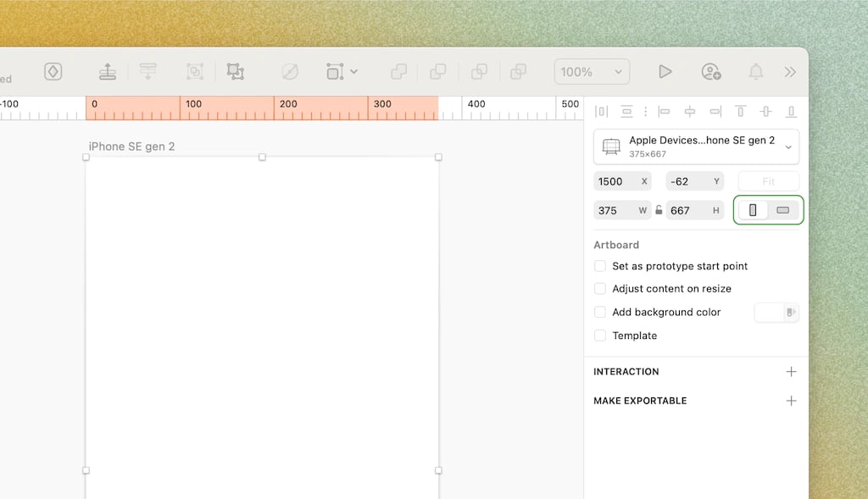Open the Scale tool dropdown arrow
This screenshot has height=499, width=868.
pos(353,71)
